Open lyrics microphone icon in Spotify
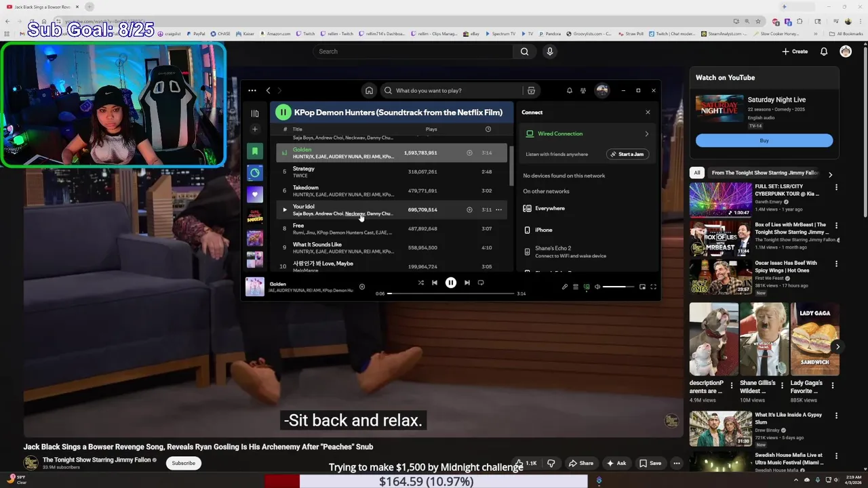 [564, 287]
